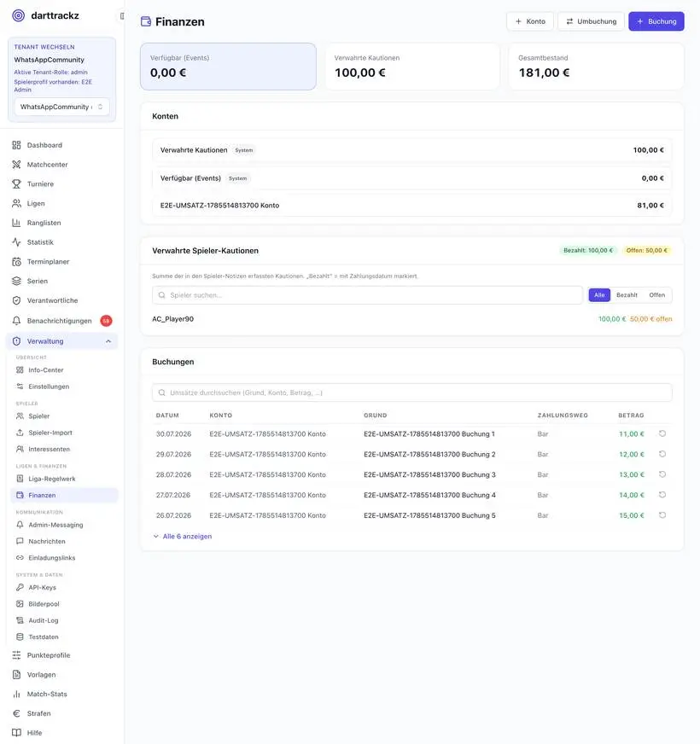Viewport: 700px width, 744px height.
Task: Select the Verwahrte Kautionen summary card
Action: (x=412, y=67)
